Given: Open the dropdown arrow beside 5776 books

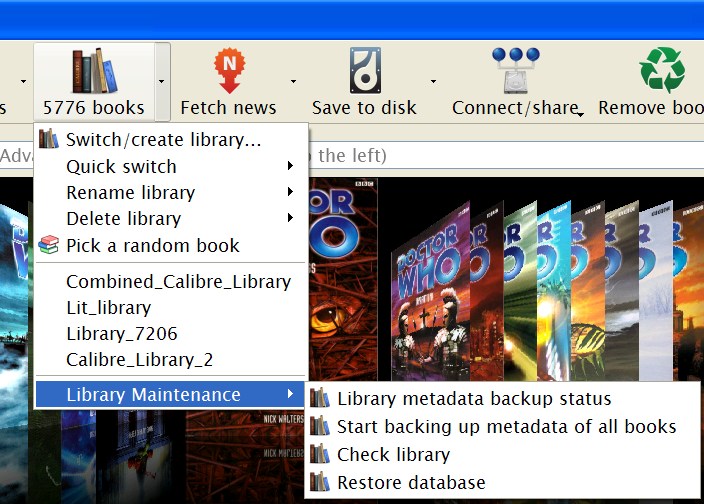Looking at the screenshot, I should click(162, 82).
